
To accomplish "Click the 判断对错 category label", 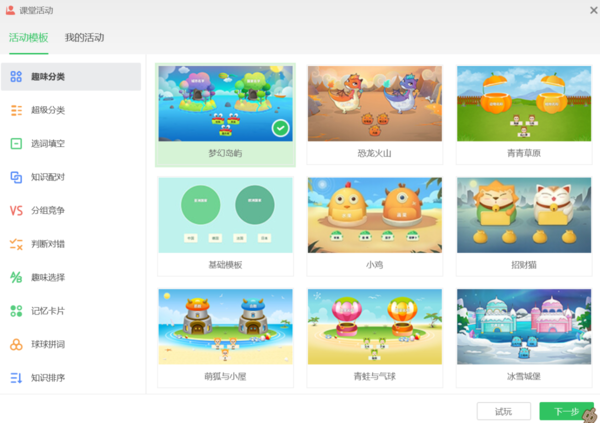I will [48, 244].
